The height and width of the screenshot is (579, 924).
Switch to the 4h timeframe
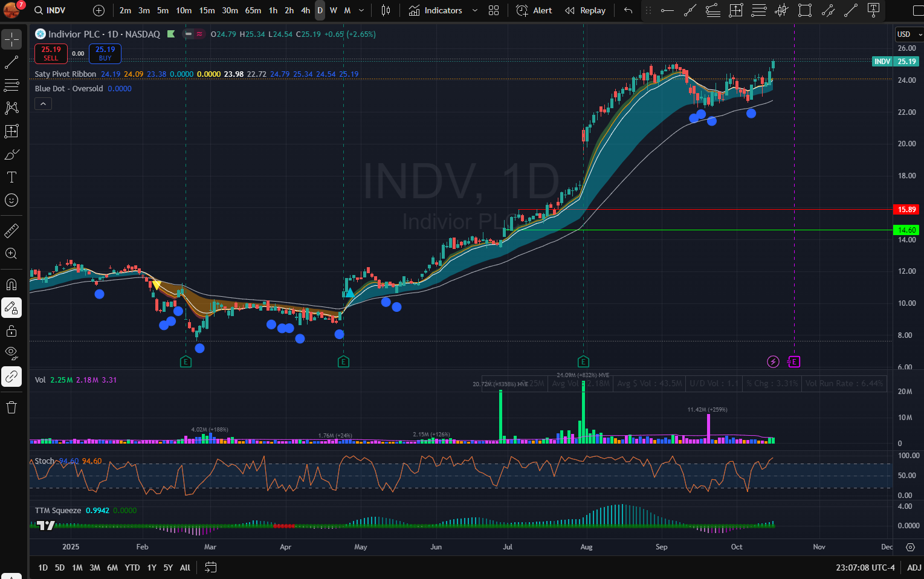tap(306, 10)
